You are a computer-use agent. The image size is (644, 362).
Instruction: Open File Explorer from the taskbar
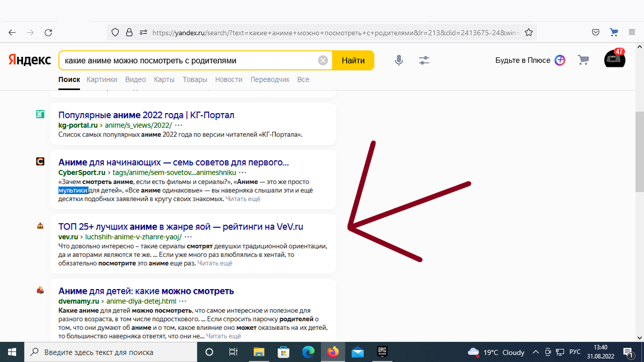pyautogui.click(x=259, y=352)
